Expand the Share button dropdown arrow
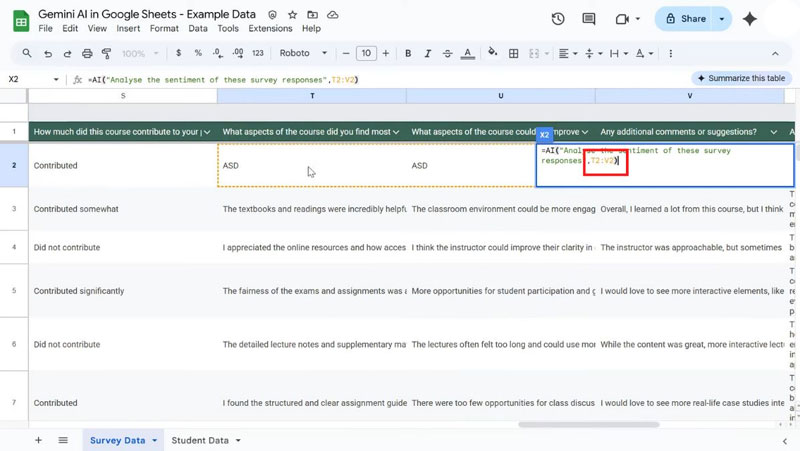 click(x=722, y=19)
